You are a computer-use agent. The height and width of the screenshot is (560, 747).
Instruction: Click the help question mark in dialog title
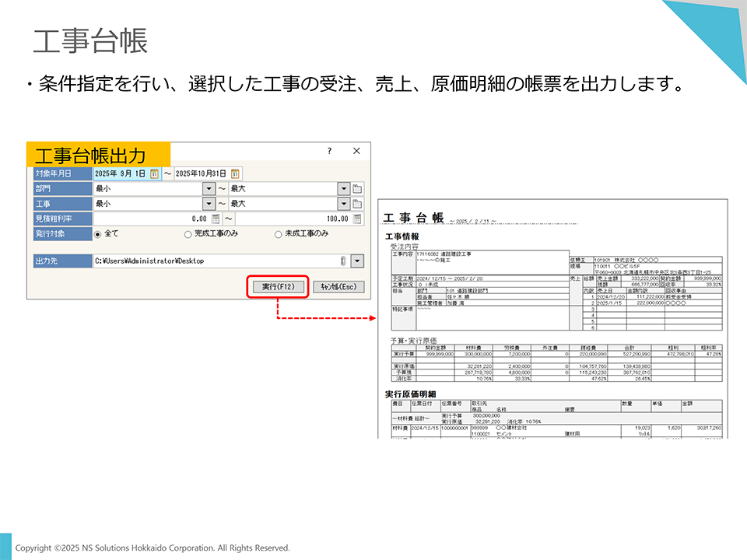coord(329,151)
